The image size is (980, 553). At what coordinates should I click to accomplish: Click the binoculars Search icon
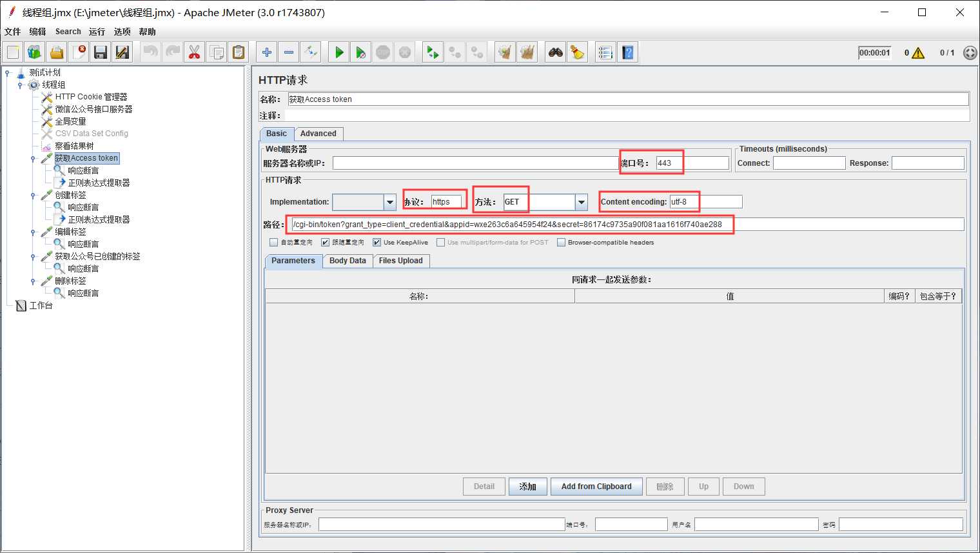tap(555, 53)
